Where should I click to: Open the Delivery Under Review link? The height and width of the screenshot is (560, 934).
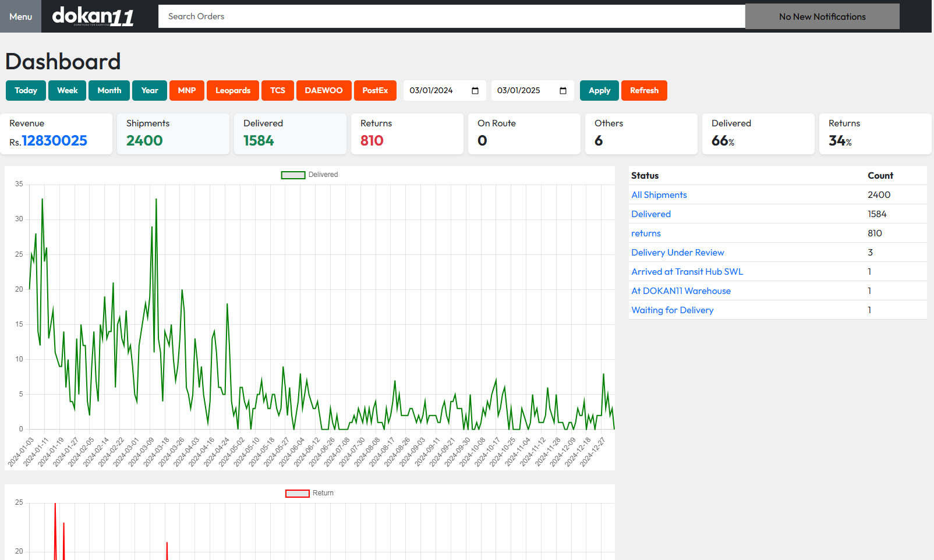click(678, 253)
